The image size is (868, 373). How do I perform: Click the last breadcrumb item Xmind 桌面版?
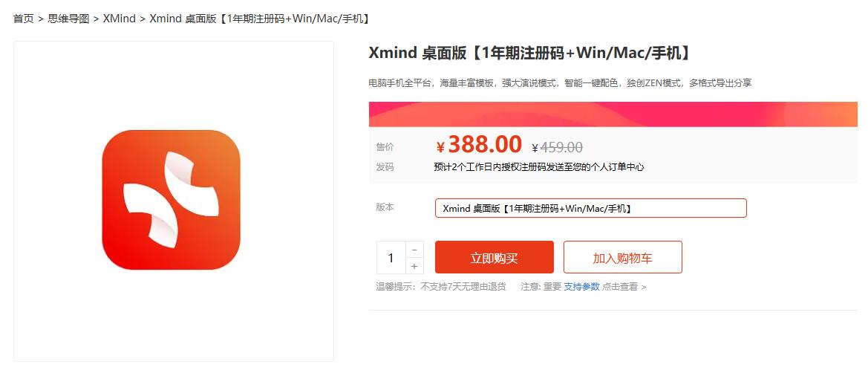(259, 19)
